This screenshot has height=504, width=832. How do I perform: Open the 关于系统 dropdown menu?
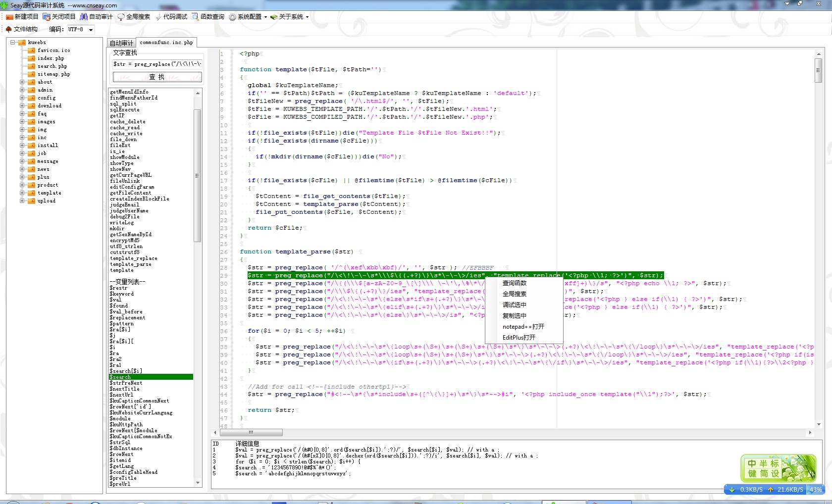[307, 17]
